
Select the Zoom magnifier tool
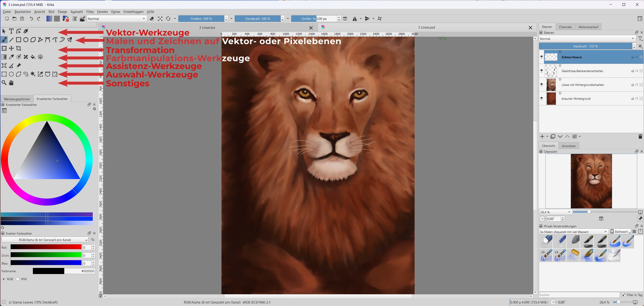pos(4,83)
